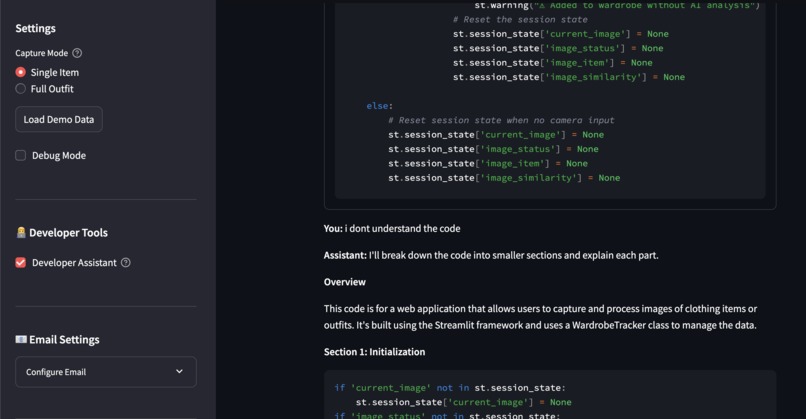
Task: Click the Email Settings envelope icon
Action: (21, 339)
